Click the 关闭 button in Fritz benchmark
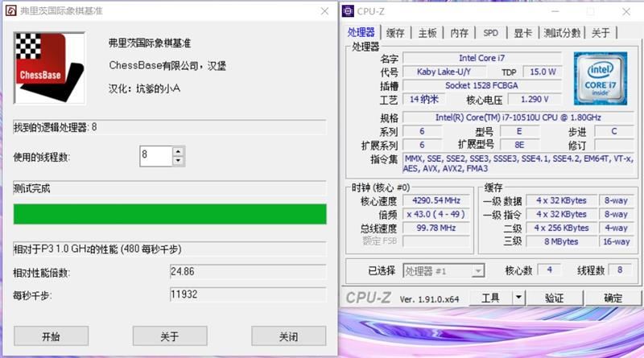The height and width of the screenshot is (358, 644). (x=289, y=336)
